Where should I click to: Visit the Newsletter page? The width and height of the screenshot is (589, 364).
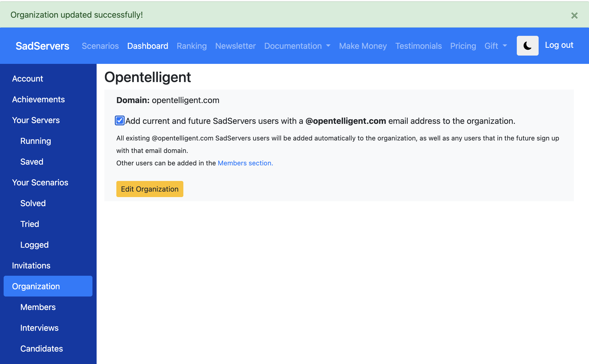click(235, 46)
